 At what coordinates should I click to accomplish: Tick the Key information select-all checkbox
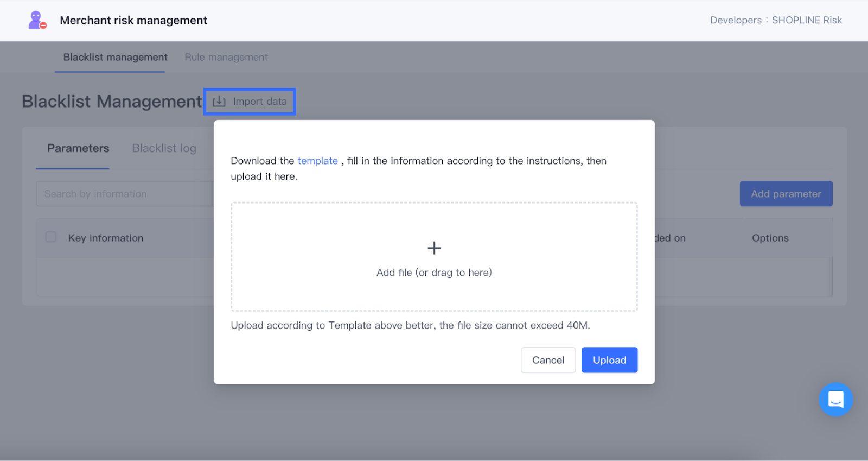[51, 237]
